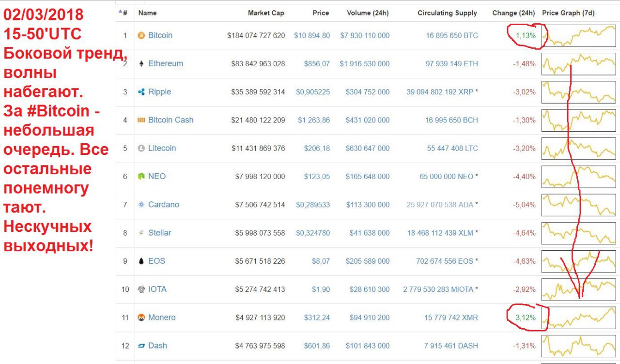The height and width of the screenshot is (364, 620).
Task: Click supply 39 094 802 192 XRP
Action: tap(440, 92)
